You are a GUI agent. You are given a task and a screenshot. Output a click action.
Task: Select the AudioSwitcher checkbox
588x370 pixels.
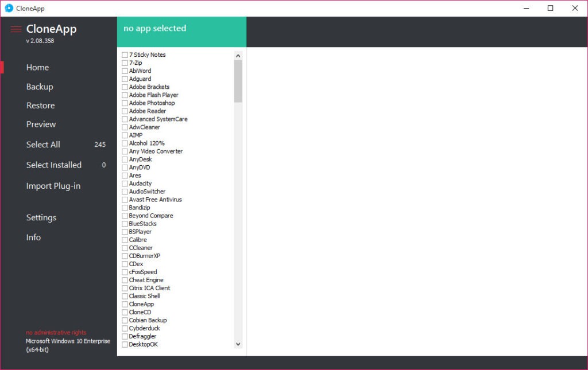(125, 192)
